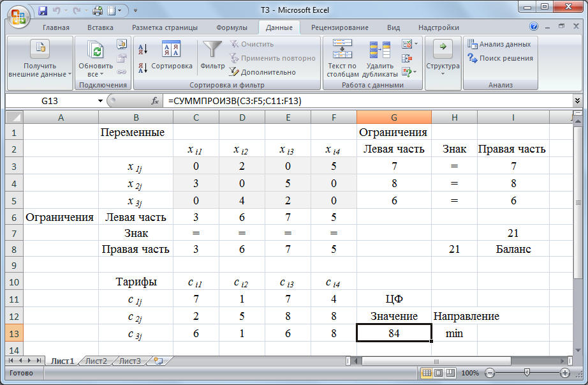Switch to the Главная tab
Image resolution: width=588 pixels, height=385 pixels.
pyautogui.click(x=56, y=27)
